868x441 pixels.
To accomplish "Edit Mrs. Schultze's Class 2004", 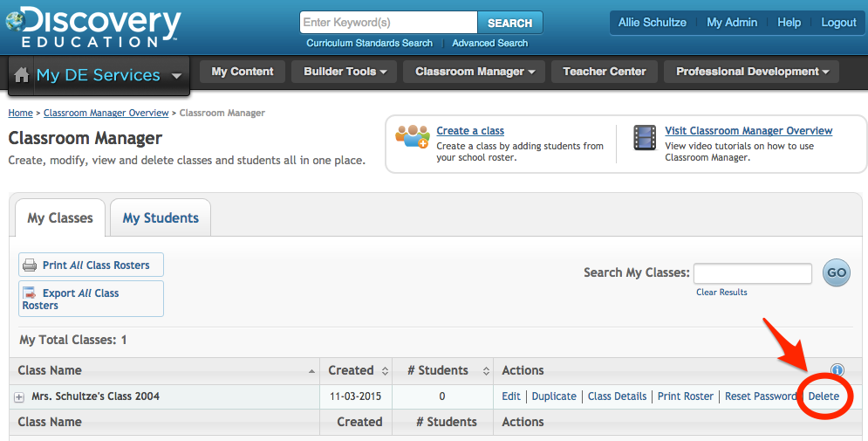I will click(x=511, y=396).
